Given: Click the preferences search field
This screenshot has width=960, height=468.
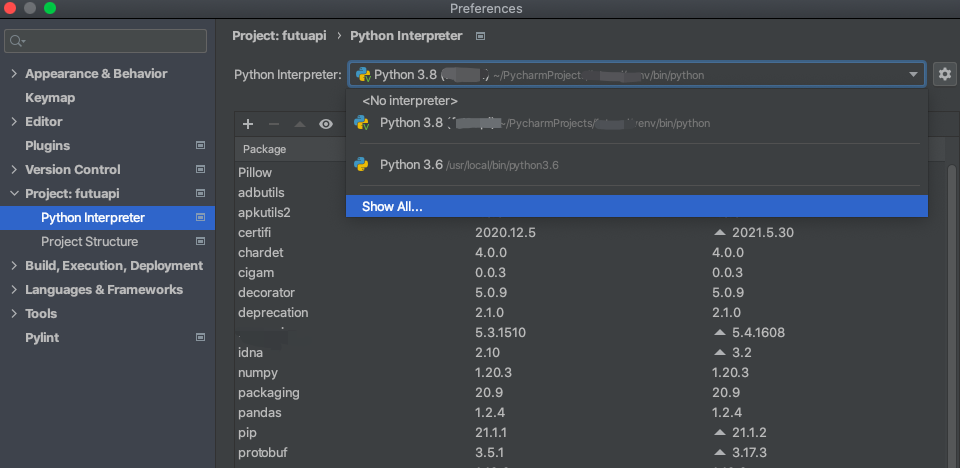Looking at the screenshot, I should [107, 41].
